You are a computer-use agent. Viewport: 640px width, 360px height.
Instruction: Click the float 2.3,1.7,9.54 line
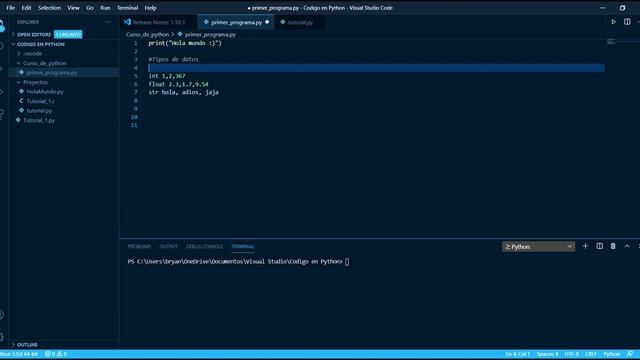[178, 84]
